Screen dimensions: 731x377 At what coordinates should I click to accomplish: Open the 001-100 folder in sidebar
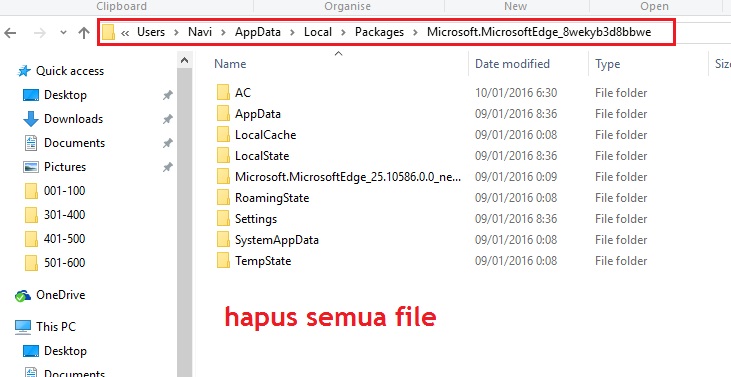pyautogui.click(x=64, y=191)
